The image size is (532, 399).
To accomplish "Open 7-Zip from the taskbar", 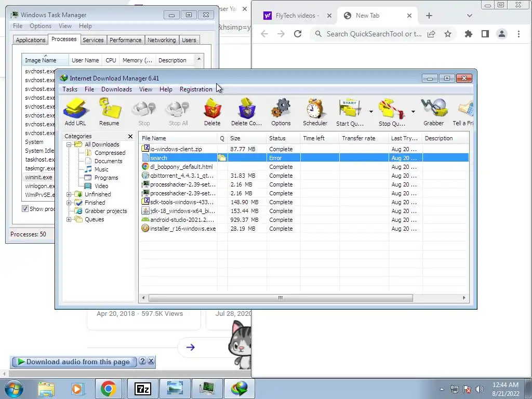I will pos(142,389).
